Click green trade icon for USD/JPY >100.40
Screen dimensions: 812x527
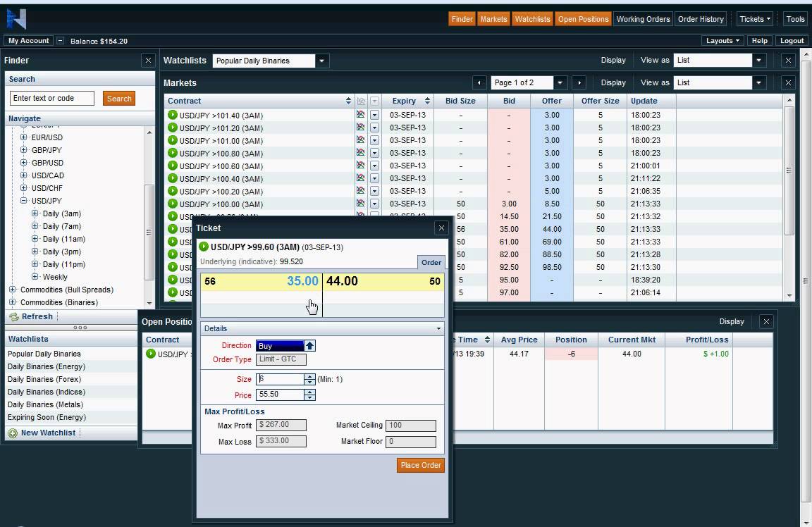click(x=173, y=178)
